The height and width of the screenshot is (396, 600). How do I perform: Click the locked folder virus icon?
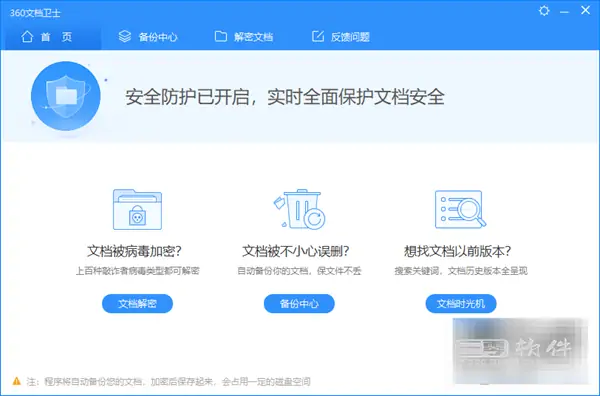pyautogui.click(x=137, y=209)
